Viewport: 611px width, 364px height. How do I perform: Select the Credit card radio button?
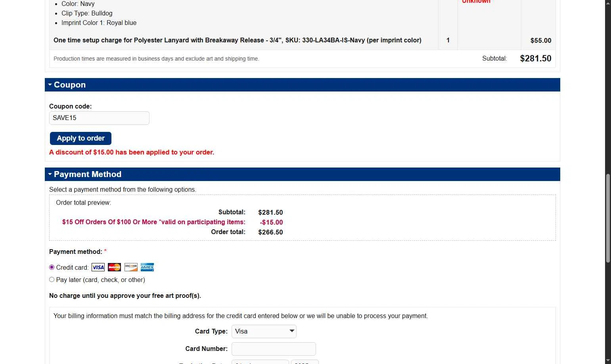pyautogui.click(x=52, y=267)
